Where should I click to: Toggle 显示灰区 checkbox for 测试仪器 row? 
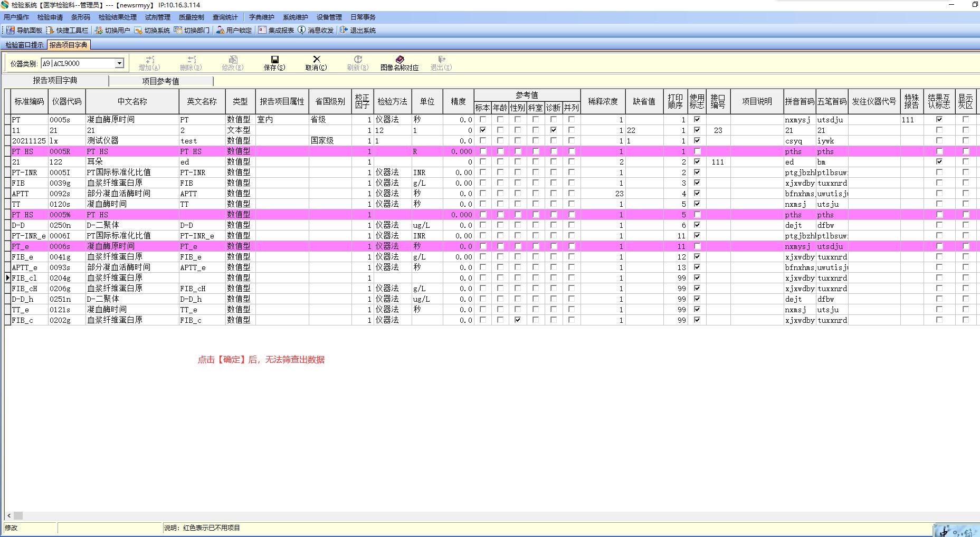coord(966,141)
